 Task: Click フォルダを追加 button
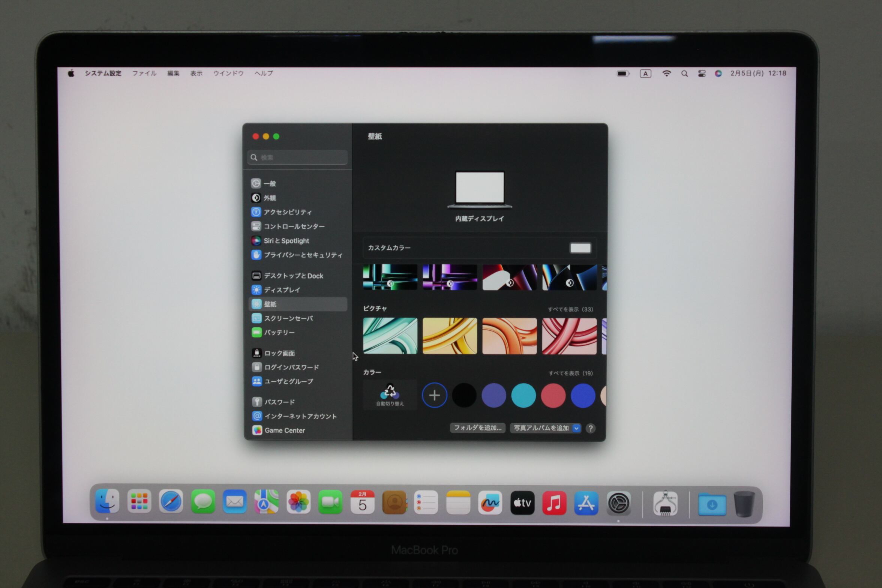[x=477, y=428]
